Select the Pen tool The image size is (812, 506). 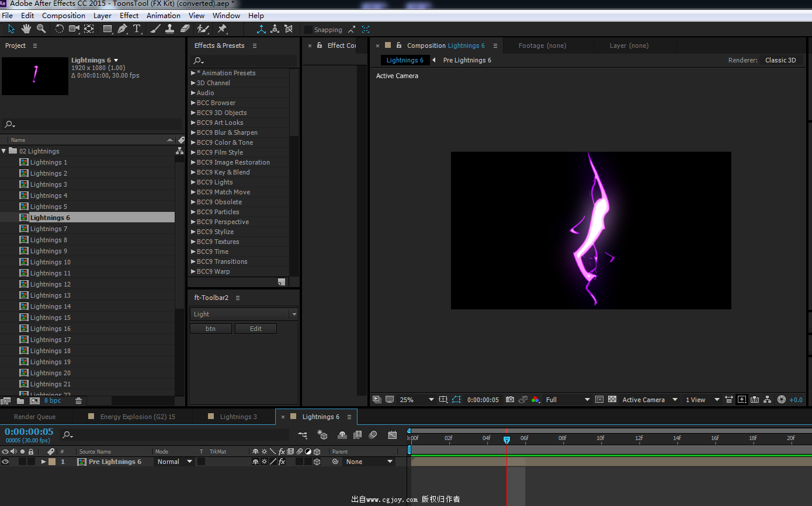pos(123,29)
